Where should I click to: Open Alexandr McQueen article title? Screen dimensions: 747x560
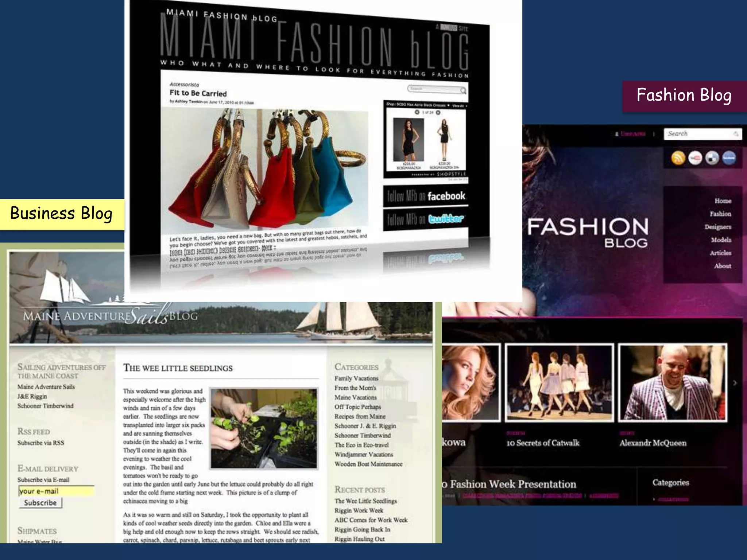653,443
